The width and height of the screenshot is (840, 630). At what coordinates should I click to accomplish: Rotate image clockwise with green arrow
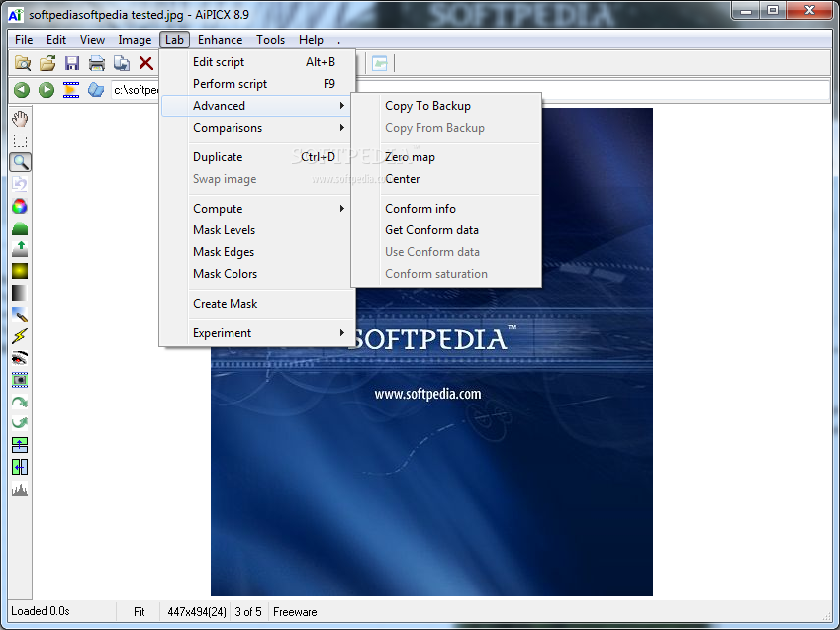tap(20, 402)
